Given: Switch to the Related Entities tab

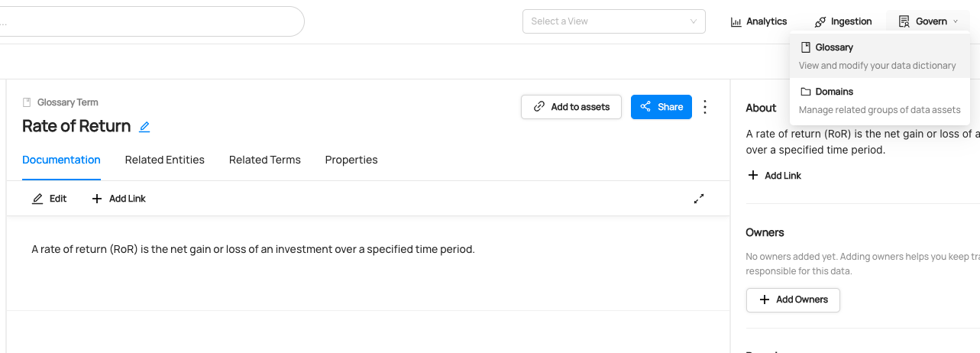Looking at the screenshot, I should click(x=165, y=160).
